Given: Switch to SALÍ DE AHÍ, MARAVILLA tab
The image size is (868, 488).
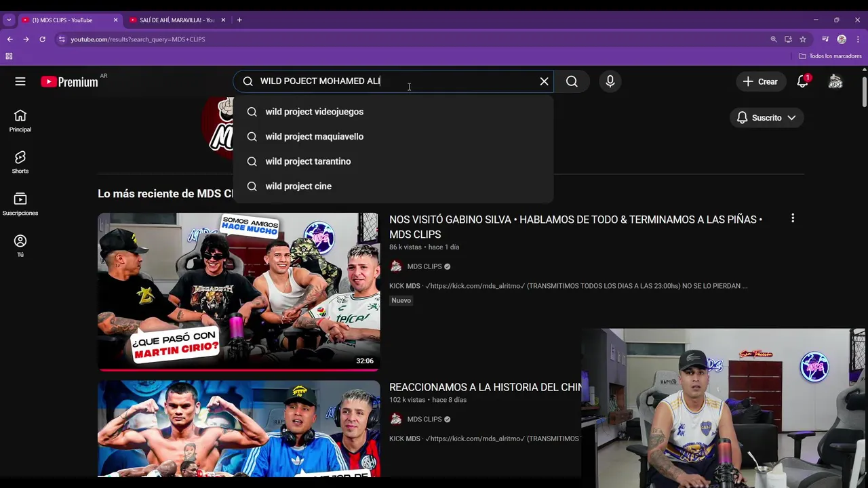Looking at the screenshot, I should pyautogui.click(x=176, y=20).
